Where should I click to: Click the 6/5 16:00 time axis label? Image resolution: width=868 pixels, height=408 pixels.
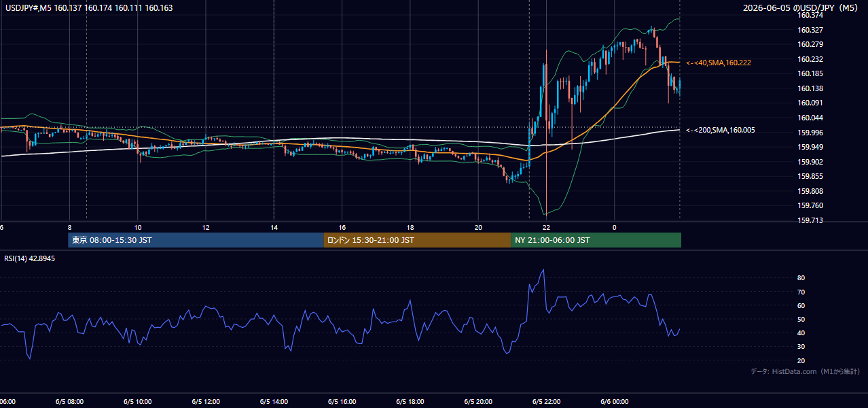[342, 401]
